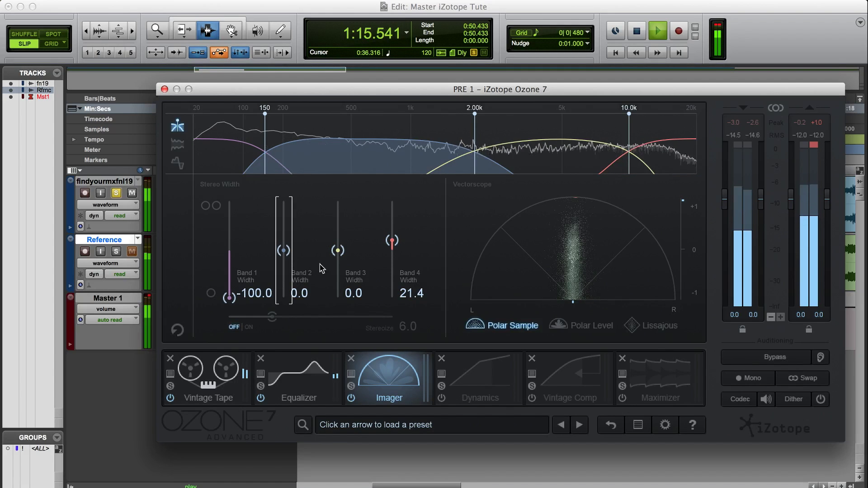Enable SHUFFLE edit mode
Image resolution: width=868 pixels, height=488 pixels.
tap(24, 34)
